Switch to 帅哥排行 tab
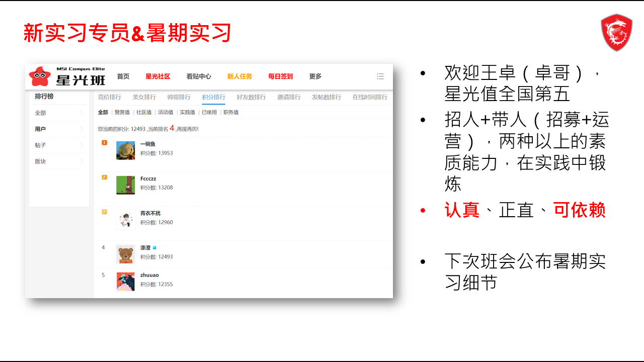 pos(179,97)
